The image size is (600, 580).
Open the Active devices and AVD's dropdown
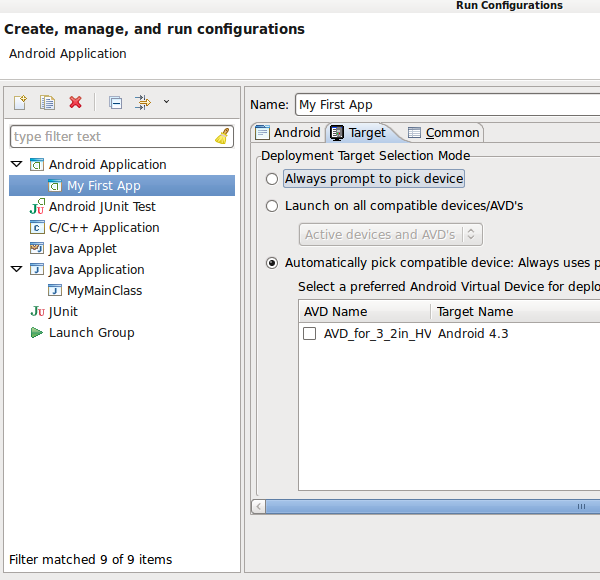coord(391,234)
